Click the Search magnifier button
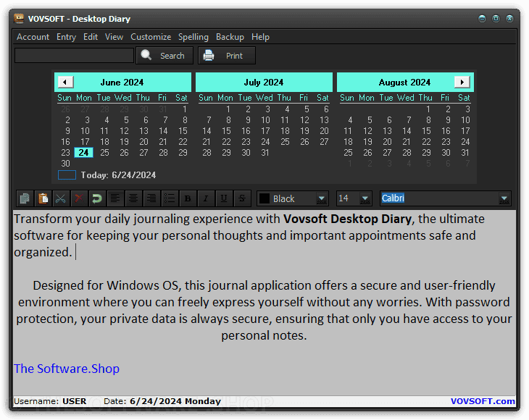This screenshot has height=420, width=529. (164, 55)
